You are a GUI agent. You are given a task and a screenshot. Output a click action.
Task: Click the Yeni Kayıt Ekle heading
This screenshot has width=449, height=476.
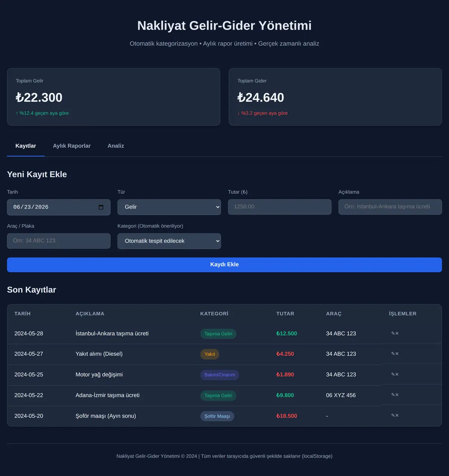pyautogui.click(x=37, y=174)
